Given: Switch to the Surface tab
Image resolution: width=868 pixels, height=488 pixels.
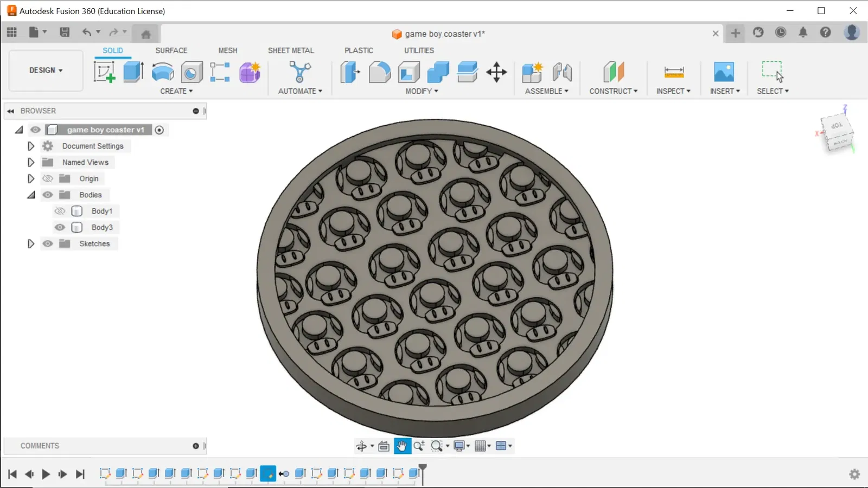Looking at the screenshot, I should (171, 50).
